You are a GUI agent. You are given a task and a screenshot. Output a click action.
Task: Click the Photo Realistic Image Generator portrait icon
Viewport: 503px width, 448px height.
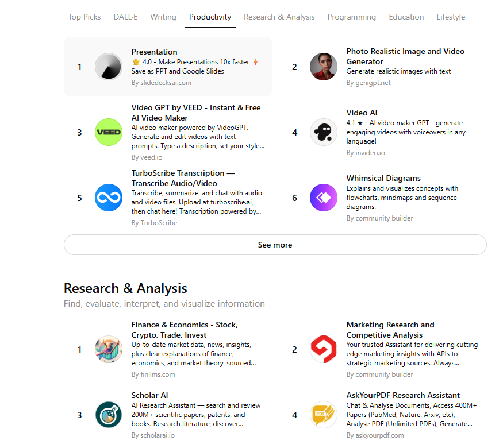coord(323,67)
